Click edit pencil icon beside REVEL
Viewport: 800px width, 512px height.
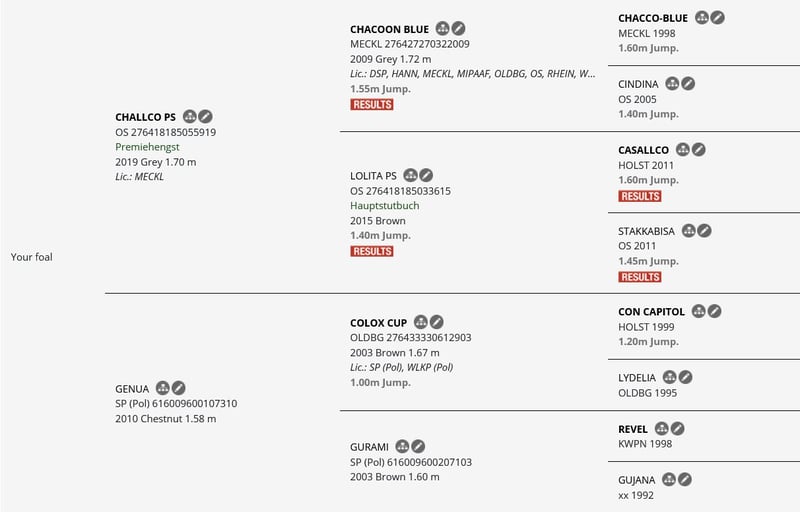coord(677,428)
